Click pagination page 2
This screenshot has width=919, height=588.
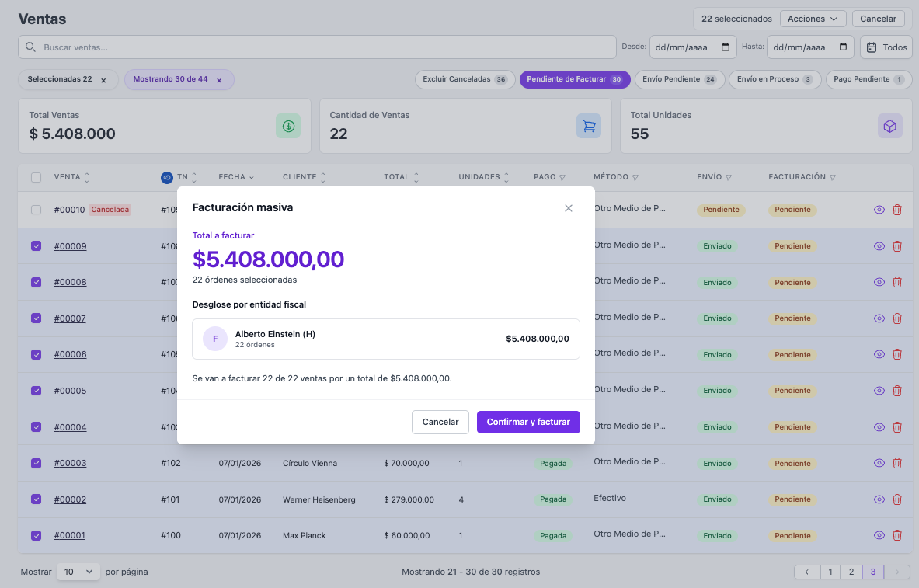(851, 571)
